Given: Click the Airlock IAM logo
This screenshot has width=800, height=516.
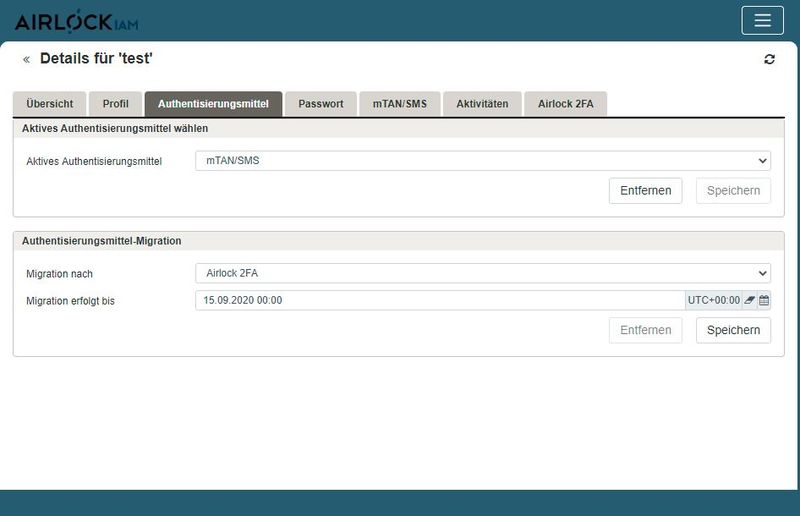Looking at the screenshot, I should [77, 22].
